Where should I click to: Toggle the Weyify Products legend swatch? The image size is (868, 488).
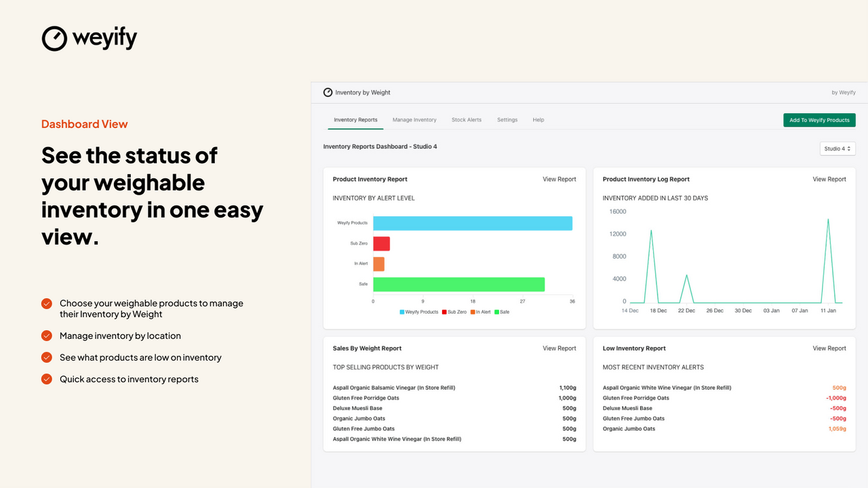pyautogui.click(x=401, y=312)
